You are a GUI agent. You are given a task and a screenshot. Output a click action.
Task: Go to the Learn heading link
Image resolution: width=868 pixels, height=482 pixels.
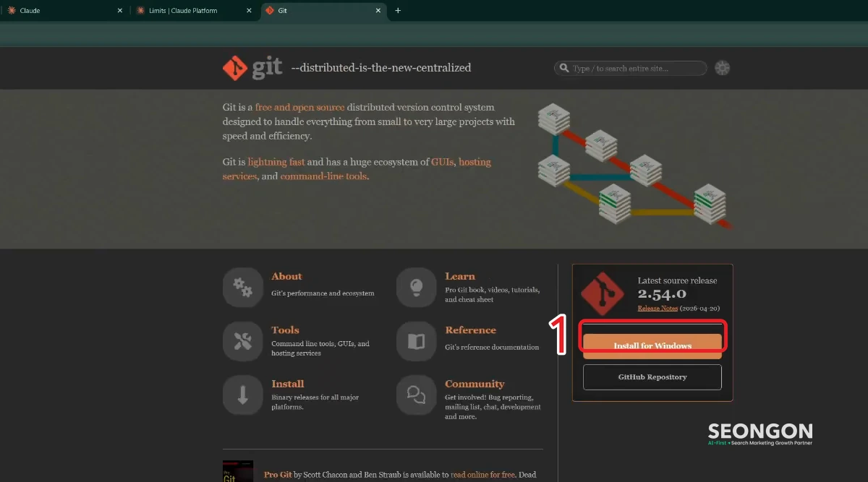460,277
